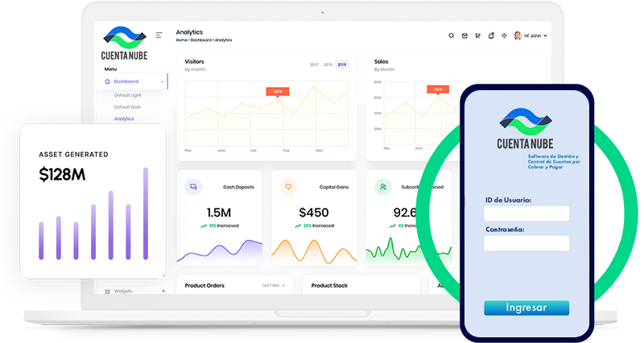The width and height of the screenshot is (644, 343).
Task: Click Dashboard in the breadcrumb
Action: [200, 40]
